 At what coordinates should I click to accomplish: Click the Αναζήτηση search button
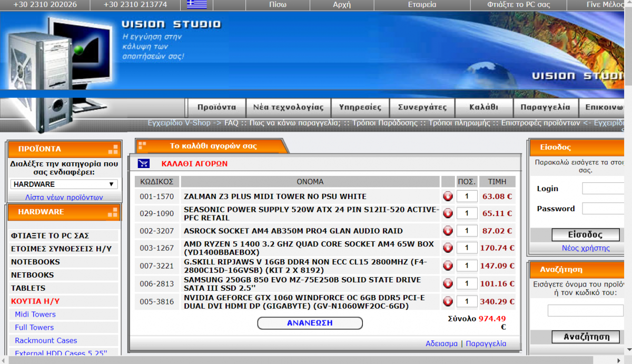587,337
